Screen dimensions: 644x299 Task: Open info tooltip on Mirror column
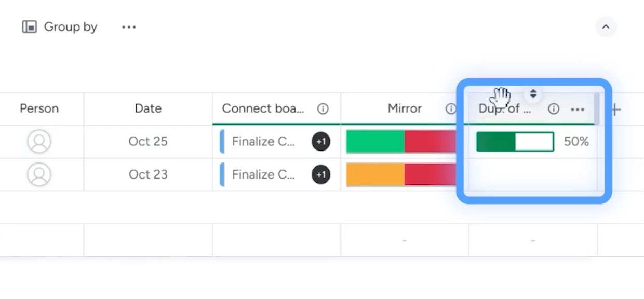point(451,109)
